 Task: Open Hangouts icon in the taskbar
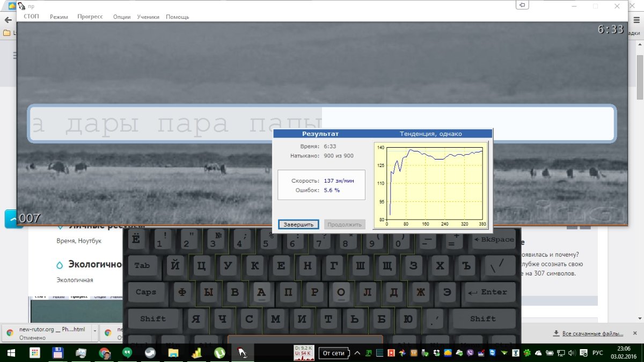tap(127, 353)
